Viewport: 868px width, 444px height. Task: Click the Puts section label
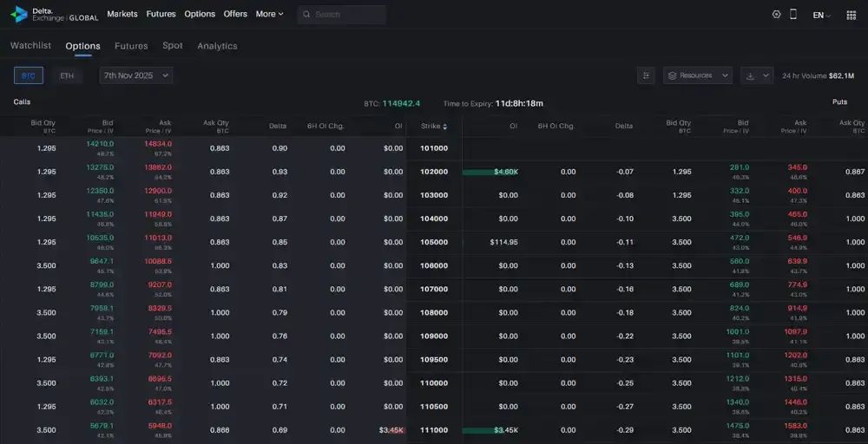(x=839, y=102)
